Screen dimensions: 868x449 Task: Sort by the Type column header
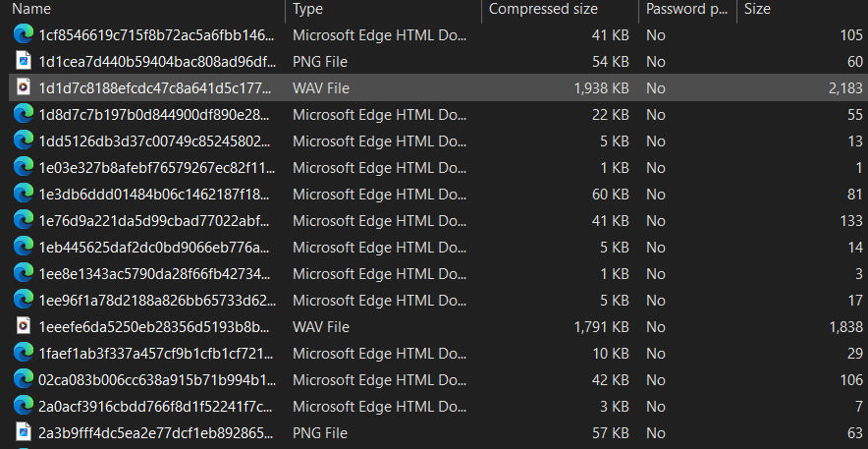(x=383, y=9)
